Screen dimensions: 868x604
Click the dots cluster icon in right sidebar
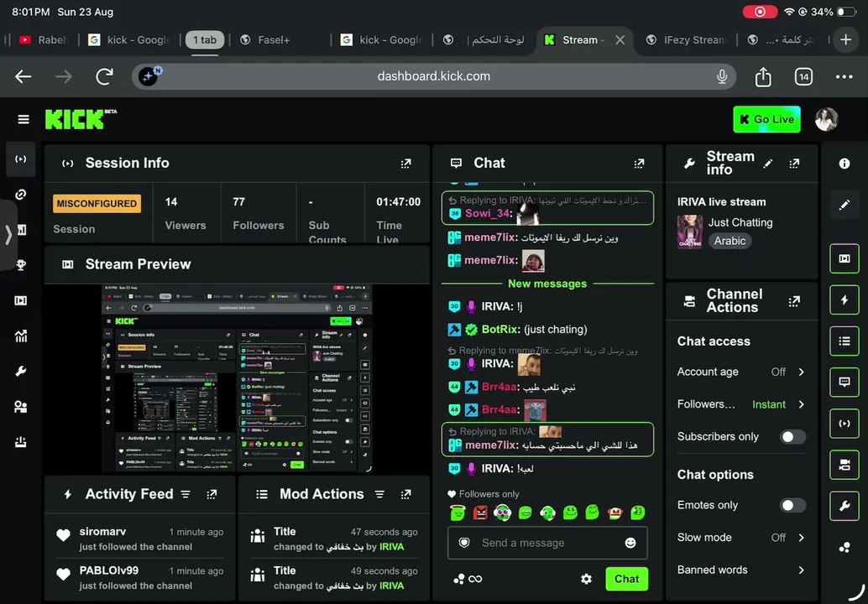tap(844, 548)
